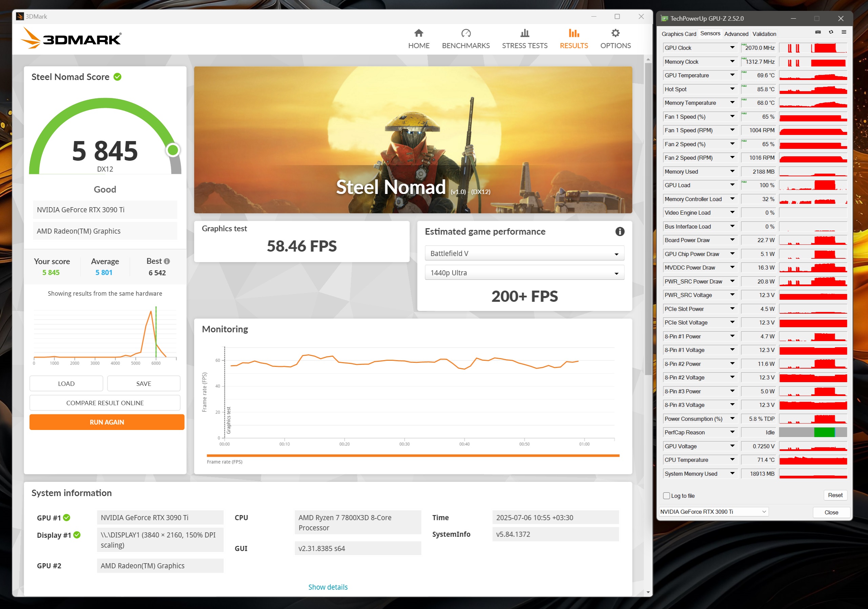Go to Home in 3DMark
Viewport: 868px width, 609px height.
[418, 39]
